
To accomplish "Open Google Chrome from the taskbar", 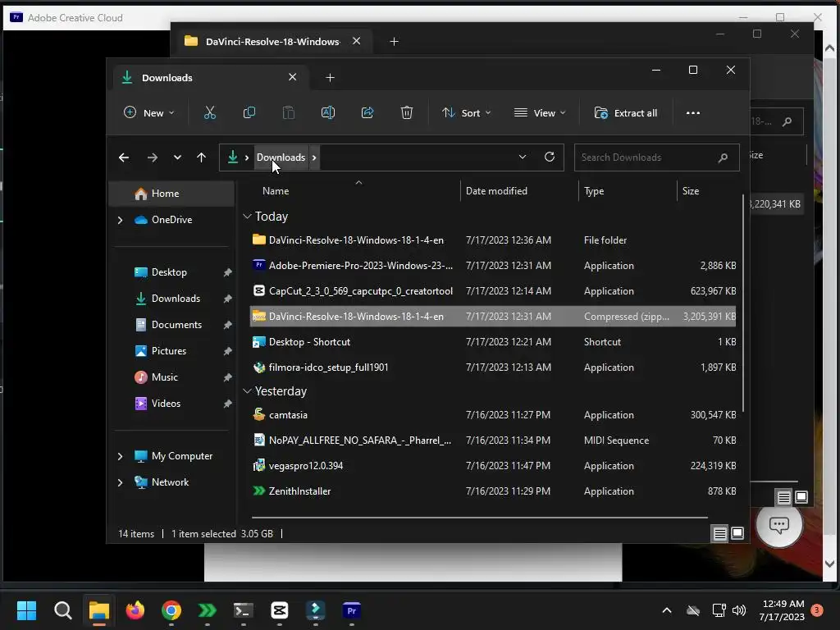I will 171,610.
